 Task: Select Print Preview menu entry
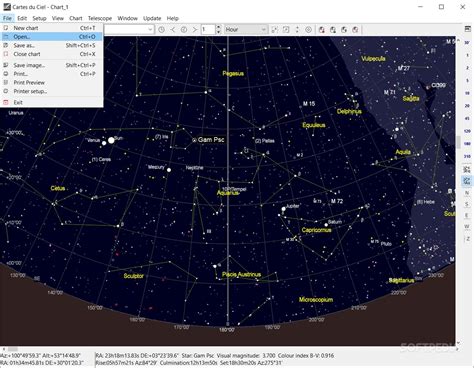[x=29, y=82]
